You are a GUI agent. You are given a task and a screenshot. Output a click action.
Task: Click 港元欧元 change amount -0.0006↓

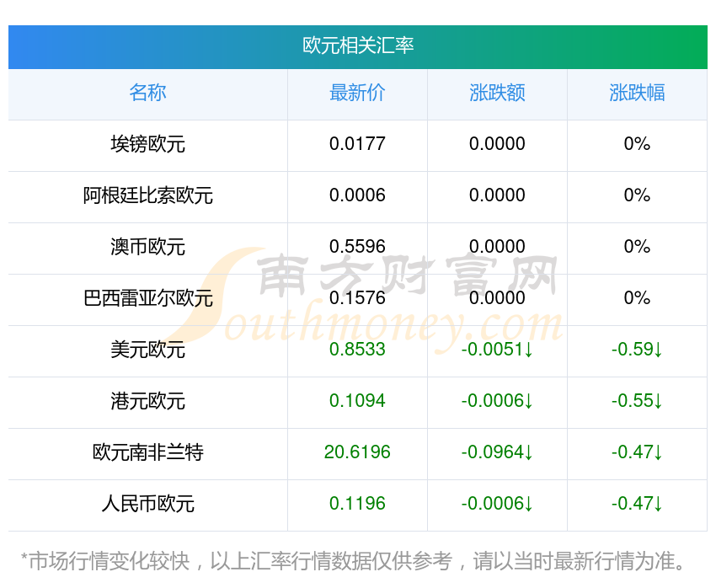coord(497,401)
